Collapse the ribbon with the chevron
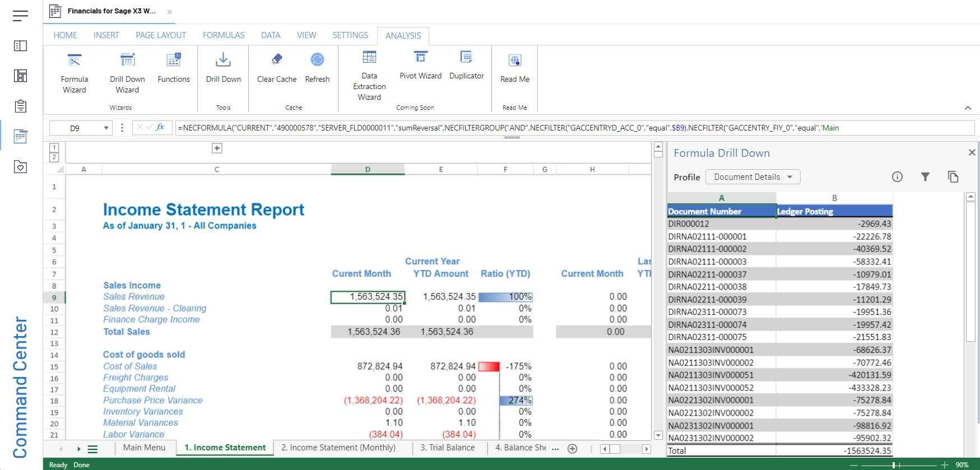Image resolution: width=980 pixels, height=470 pixels. (x=968, y=108)
